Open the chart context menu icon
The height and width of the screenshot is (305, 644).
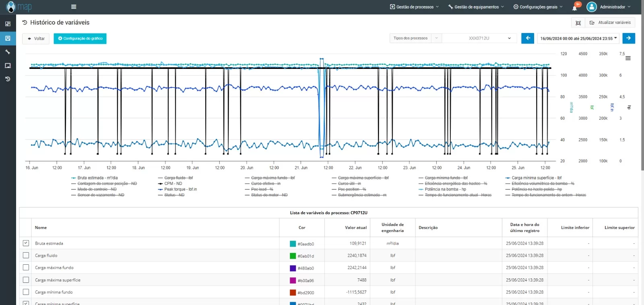(x=628, y=58)
